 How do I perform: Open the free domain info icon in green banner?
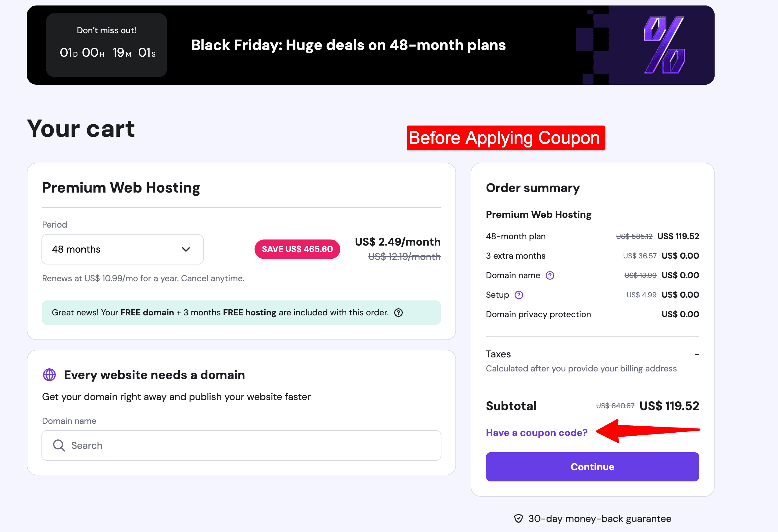pyautogui.click(x=398, y=313)
